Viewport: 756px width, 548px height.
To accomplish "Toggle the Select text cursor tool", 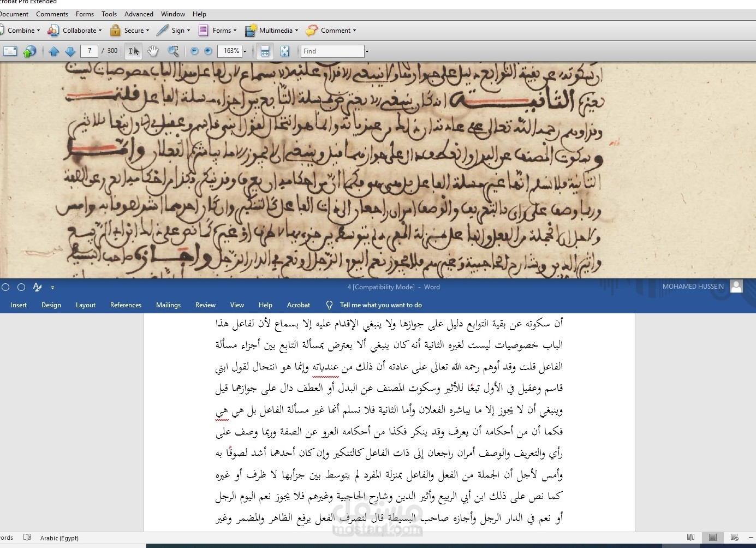I will click(x=134, y=51).
